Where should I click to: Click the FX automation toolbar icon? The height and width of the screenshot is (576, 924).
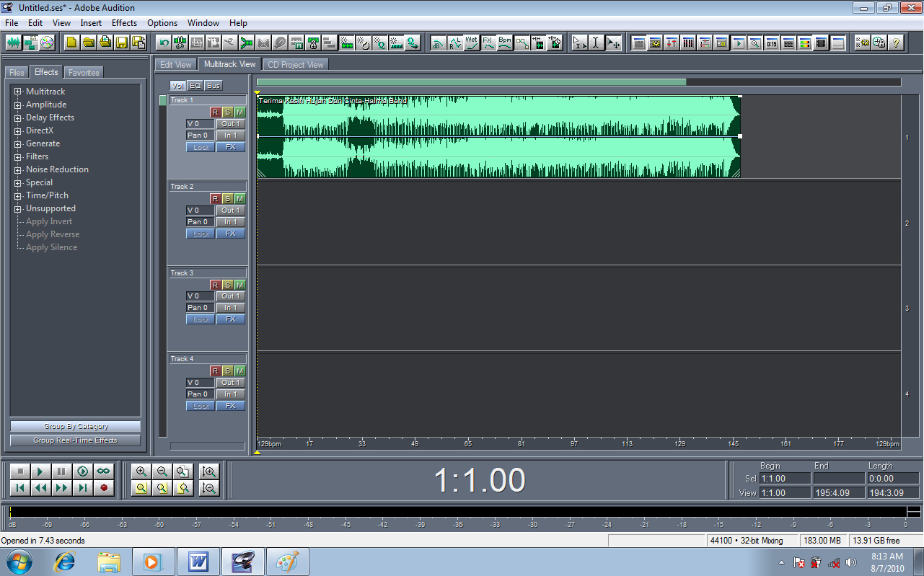click(x=488, y=43)
